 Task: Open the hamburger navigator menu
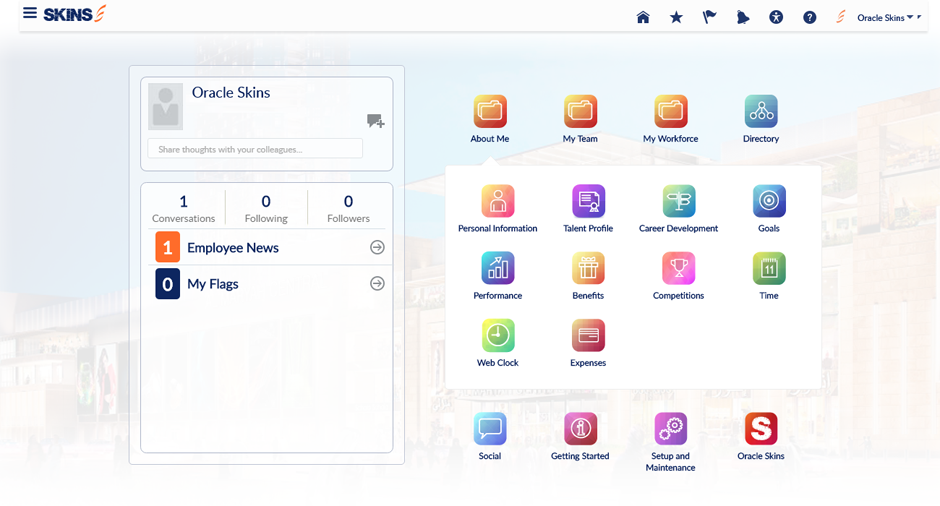pyautogui.click(x=30, y=13)
